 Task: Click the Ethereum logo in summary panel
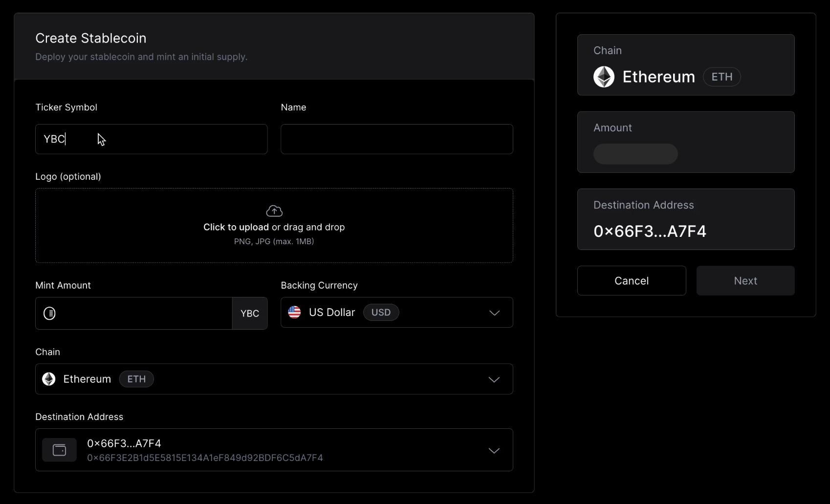[x=604, y=77]
